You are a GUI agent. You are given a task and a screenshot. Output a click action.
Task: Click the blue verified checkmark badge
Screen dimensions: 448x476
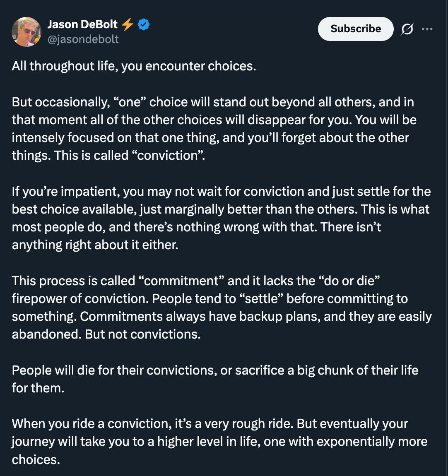pyautogui.click(x=144, y=25)
